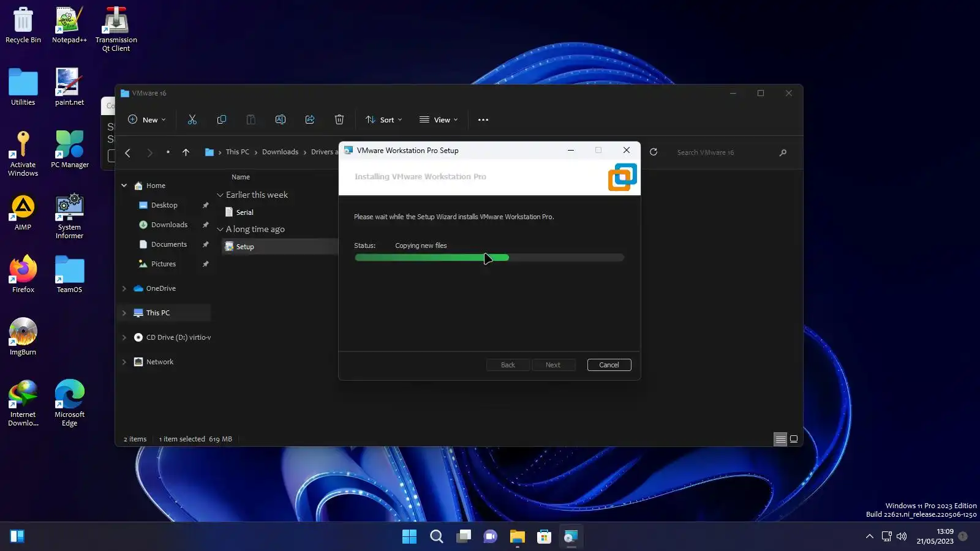Image resolution: width=980 pixels, height=551 pixels.
Task: Open taskbar Search
Action: point(437,537)
